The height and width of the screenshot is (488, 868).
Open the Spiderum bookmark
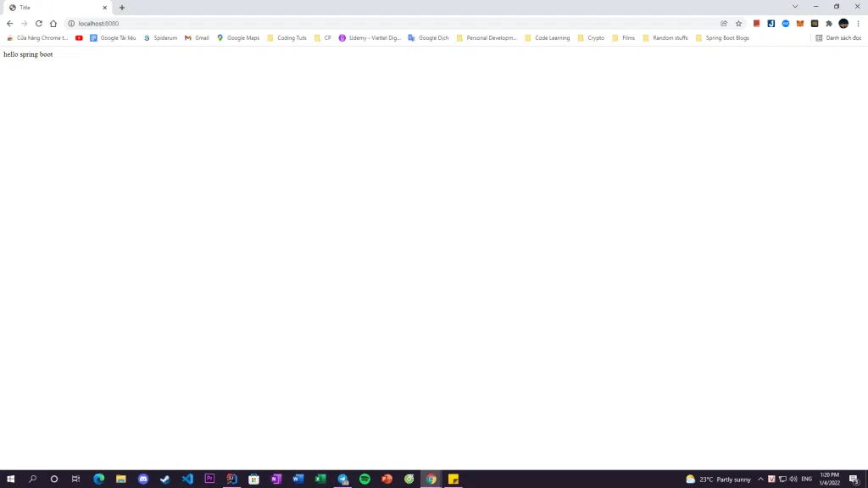(160, 37)
